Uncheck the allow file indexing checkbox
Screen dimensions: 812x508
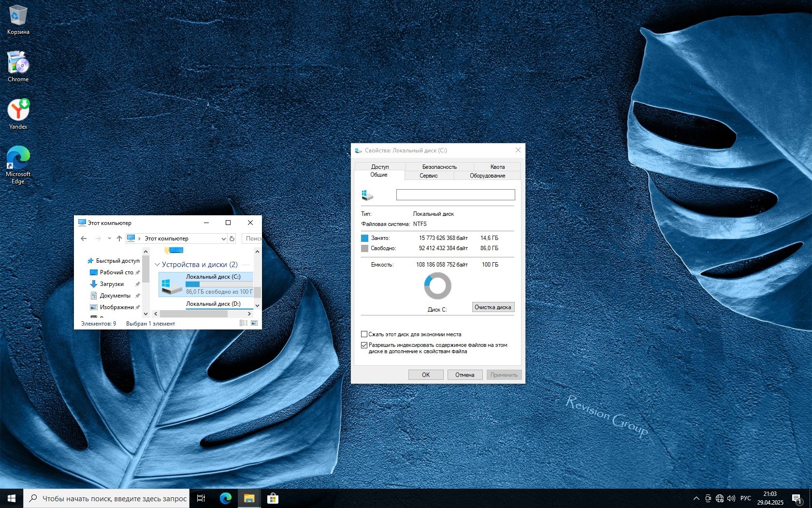point(364,345)
